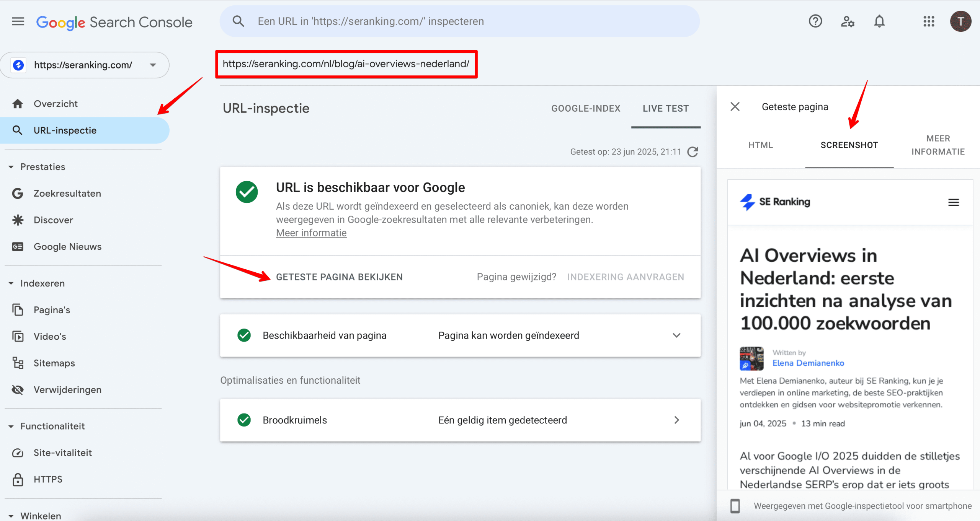Screen dimensions: 980x521
Task: Open the account avatar T
Action: (x=960, y=21)
